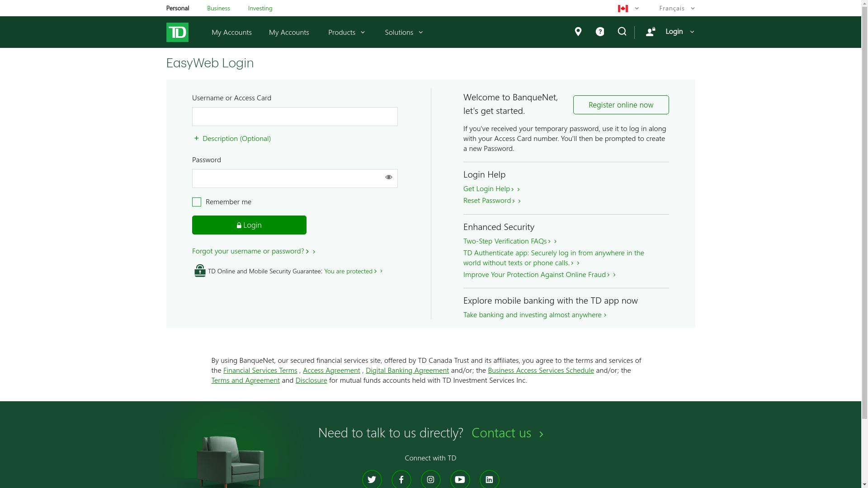Open Take banking and investing almost anywhere
Viewport: 868px width, 488px height.
535,314
